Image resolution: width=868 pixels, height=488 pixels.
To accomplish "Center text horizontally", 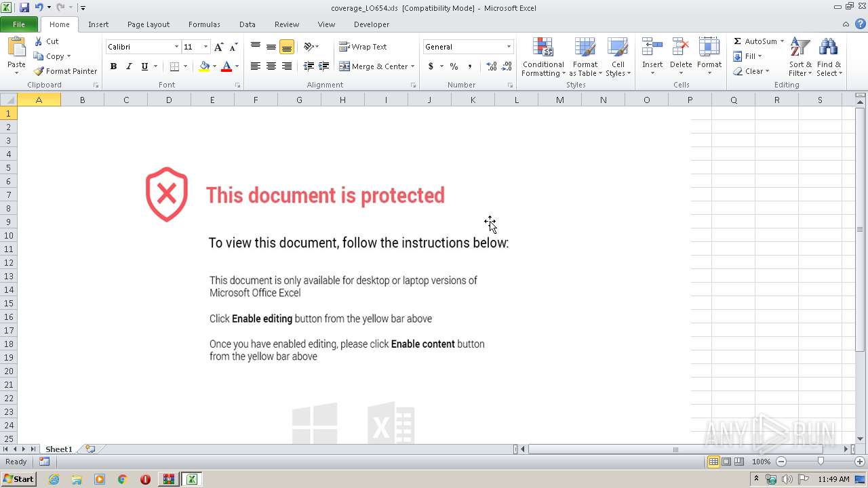I will (271, 66).
